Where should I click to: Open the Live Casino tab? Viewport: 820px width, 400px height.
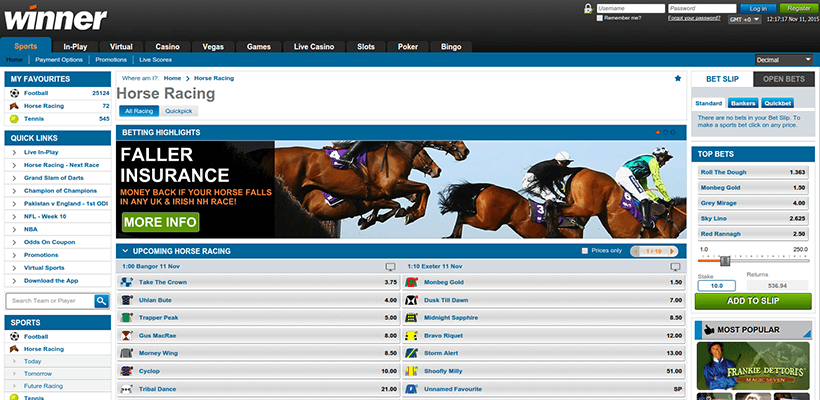click(314, 47)
